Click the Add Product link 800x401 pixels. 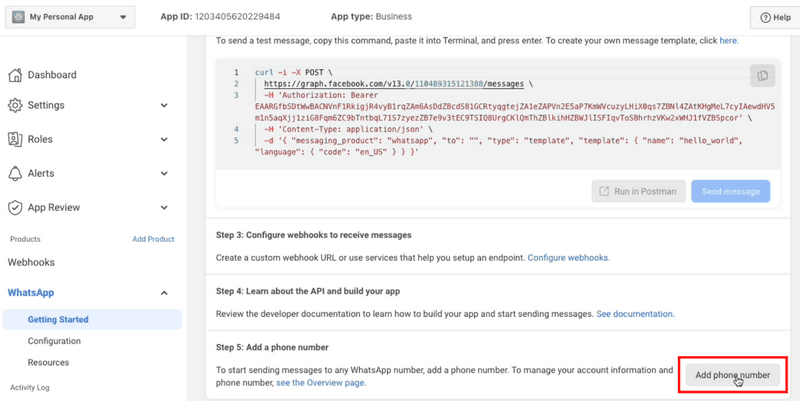click(x=153, y=239)
